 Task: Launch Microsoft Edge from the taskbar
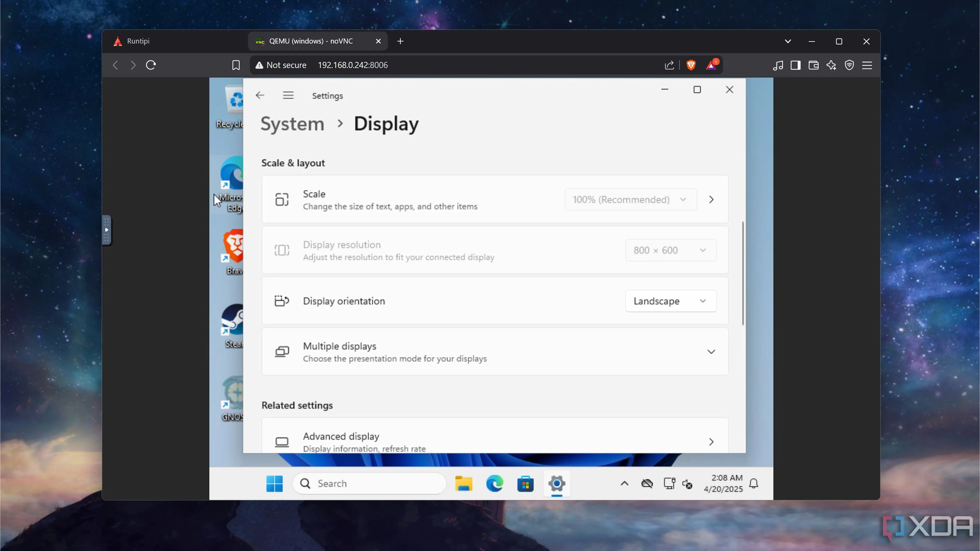494,484
